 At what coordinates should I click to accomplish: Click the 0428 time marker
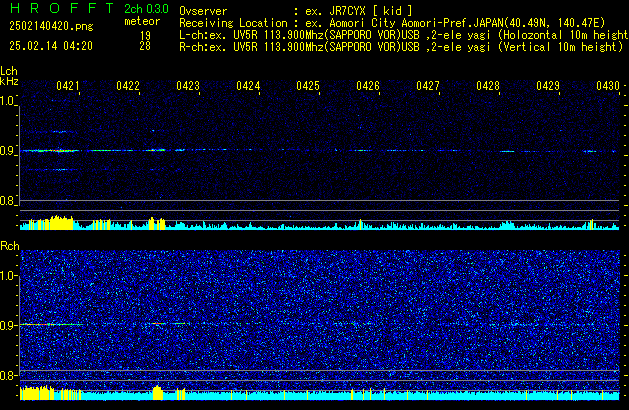click(488, 86)
